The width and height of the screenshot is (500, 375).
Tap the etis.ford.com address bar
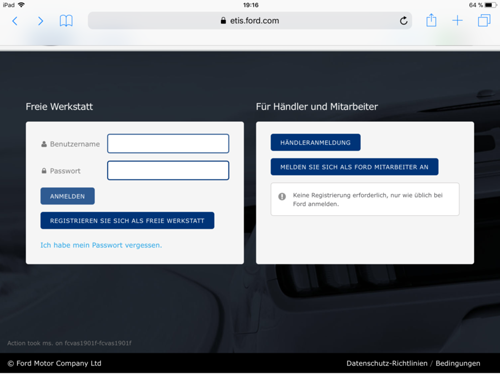(x=250, y=21)
